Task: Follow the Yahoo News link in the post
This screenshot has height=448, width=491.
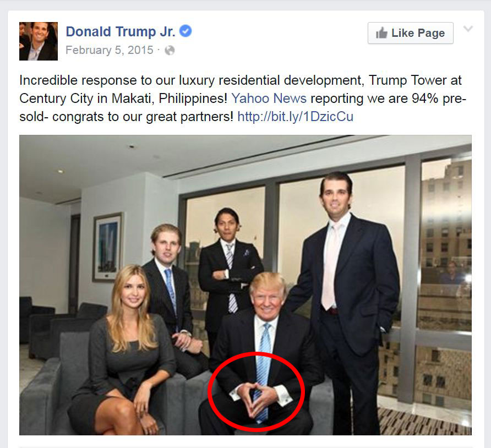Action: tap(269, 99)
